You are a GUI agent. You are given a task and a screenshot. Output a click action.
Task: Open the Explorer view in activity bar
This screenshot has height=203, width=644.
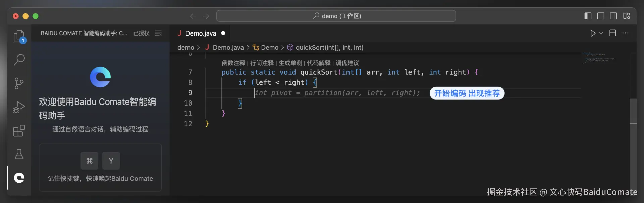coord(19,37)
